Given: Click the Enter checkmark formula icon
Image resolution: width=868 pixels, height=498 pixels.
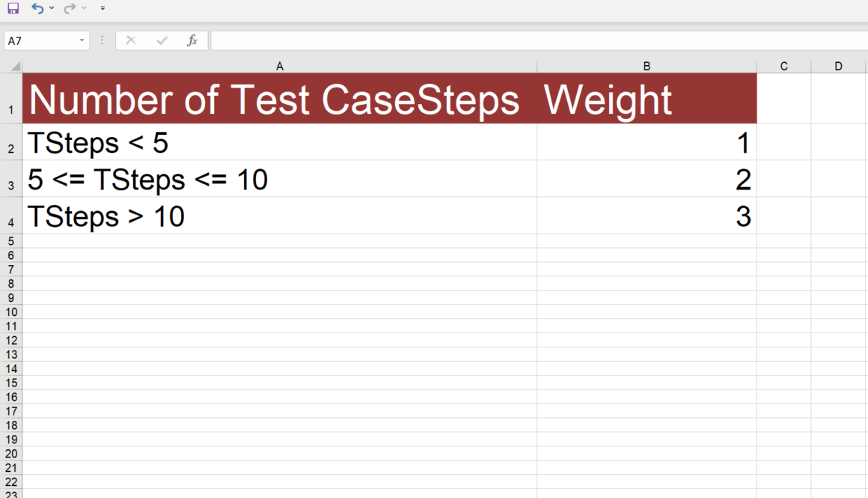Looking at the screenshot, I should pyautogui.click(x=162, y=40).
